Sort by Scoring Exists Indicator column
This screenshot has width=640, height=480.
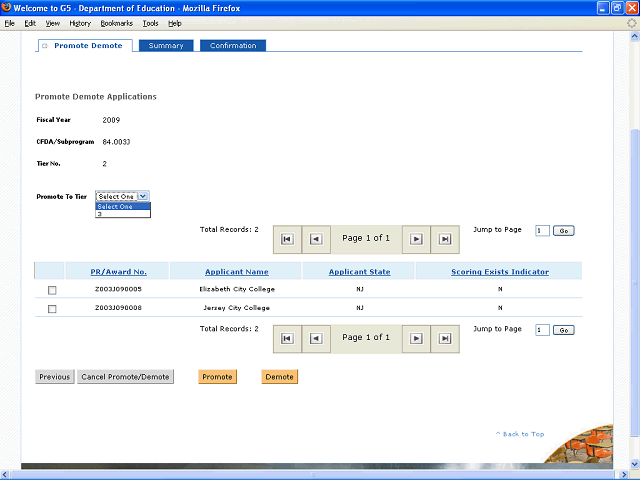click(500, 272)
